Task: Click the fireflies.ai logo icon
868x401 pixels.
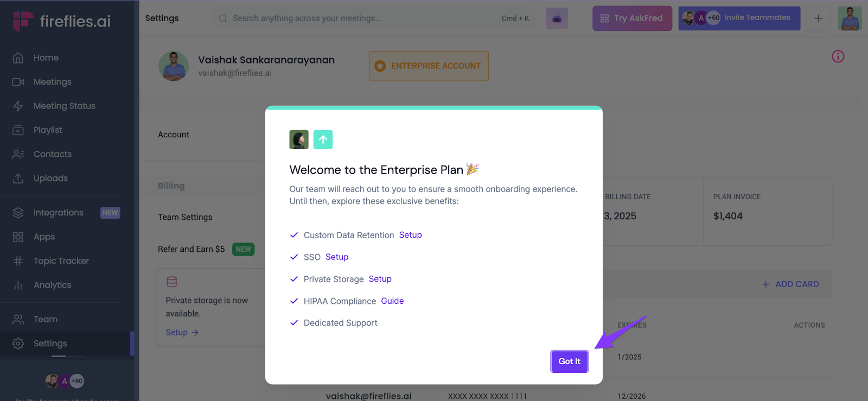Action: (23, 21)
